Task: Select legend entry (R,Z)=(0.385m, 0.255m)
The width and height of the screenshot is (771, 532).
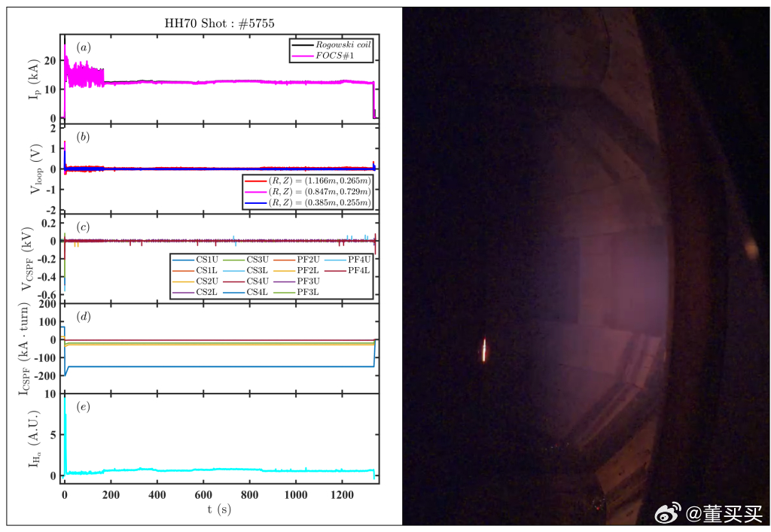Action: [307, 202]
